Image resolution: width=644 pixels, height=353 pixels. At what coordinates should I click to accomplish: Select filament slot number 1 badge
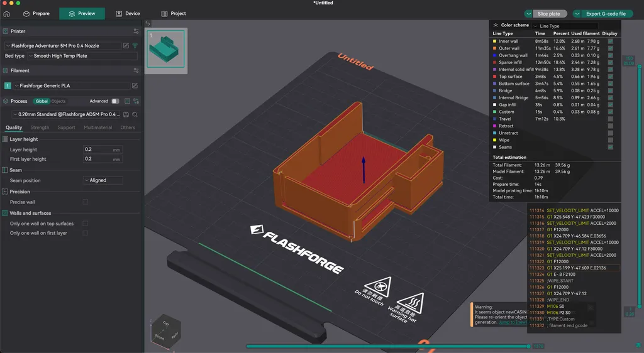point(8,85)
